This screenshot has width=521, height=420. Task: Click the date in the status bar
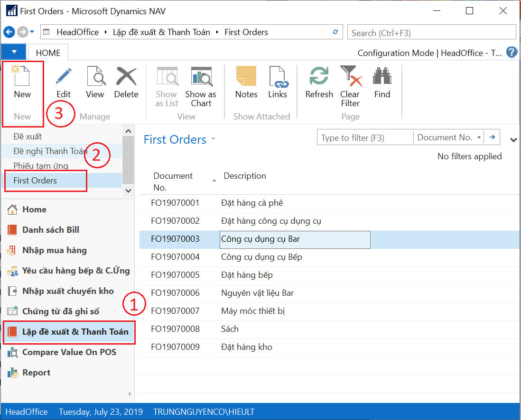(x=101, y=411)
